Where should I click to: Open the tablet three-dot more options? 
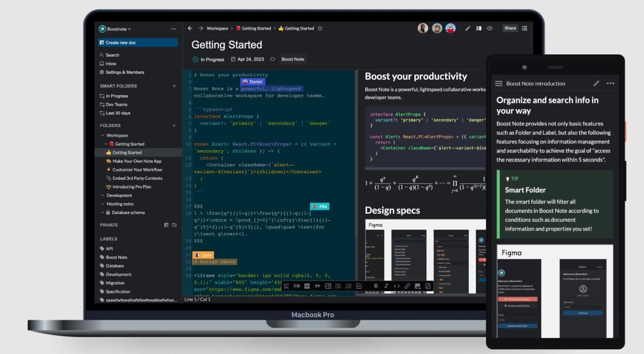pos(611,83)
